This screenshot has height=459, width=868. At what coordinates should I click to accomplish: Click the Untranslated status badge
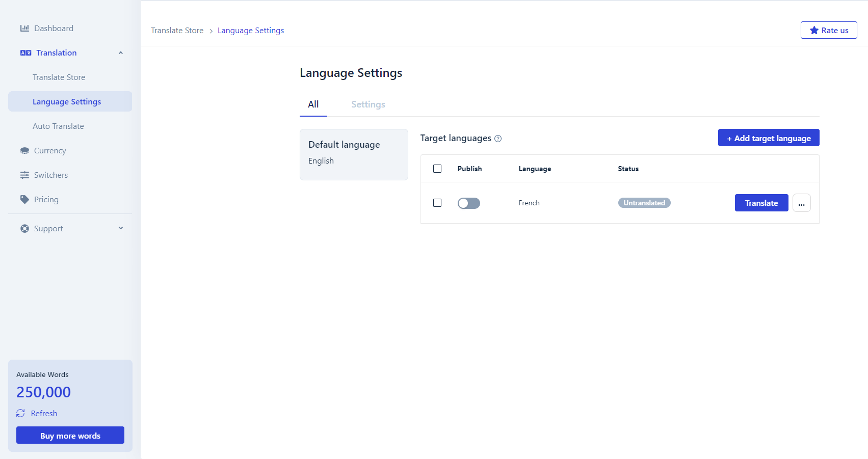tap(644, 203)
